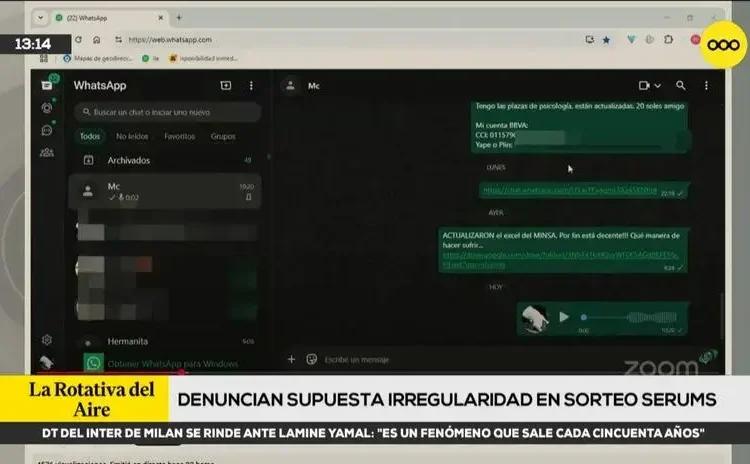Open the Communities icon in WhatsApp sidebar
The height and width of the screenshot is (464, 750).
coord(47,153)
